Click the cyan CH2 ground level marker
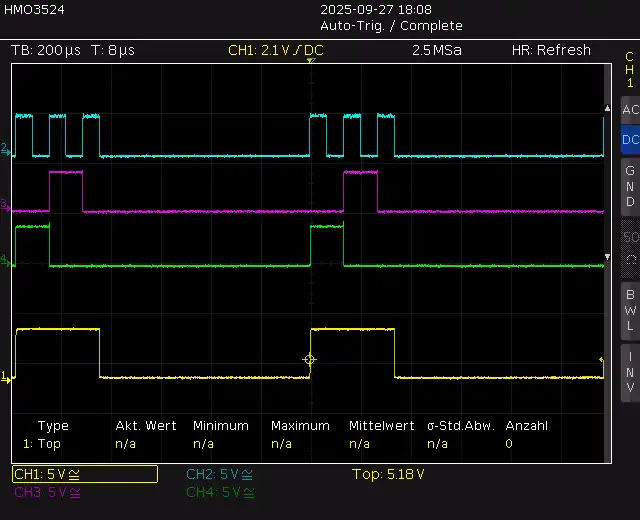 point(6,149)
